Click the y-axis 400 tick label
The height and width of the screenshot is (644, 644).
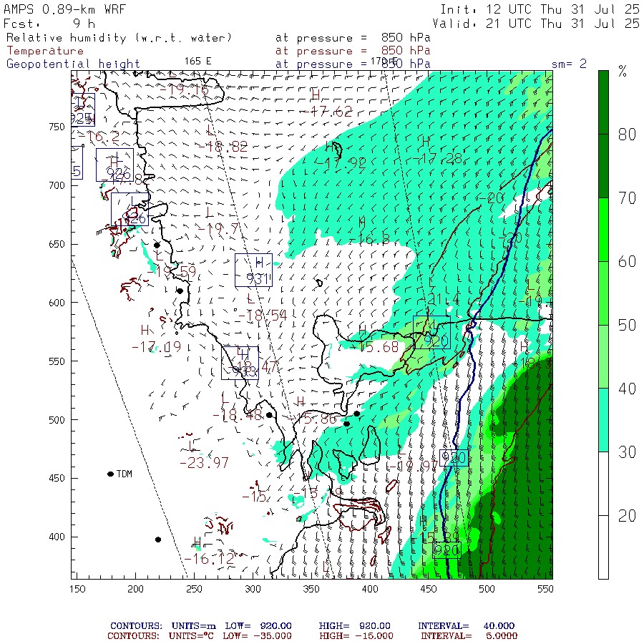point(57,537)
